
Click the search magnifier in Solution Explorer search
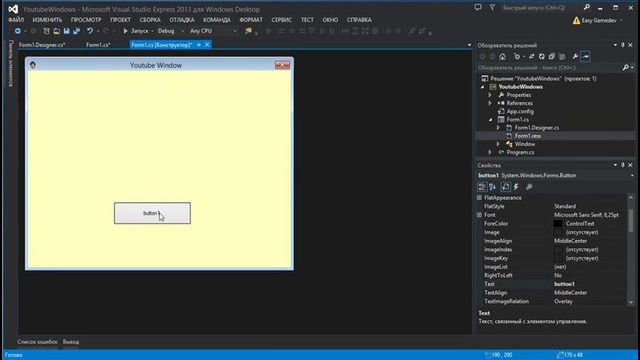[626, 68]
